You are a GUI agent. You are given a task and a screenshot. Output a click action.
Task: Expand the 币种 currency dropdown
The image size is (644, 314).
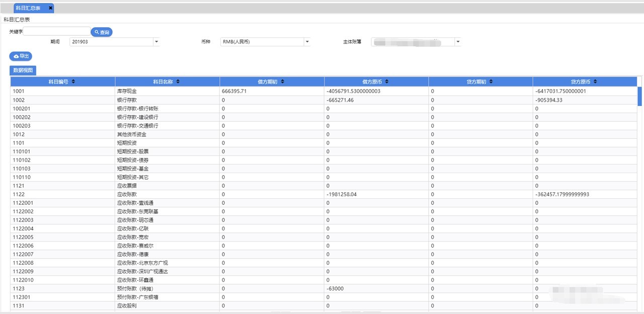click(x=307, y=42)
